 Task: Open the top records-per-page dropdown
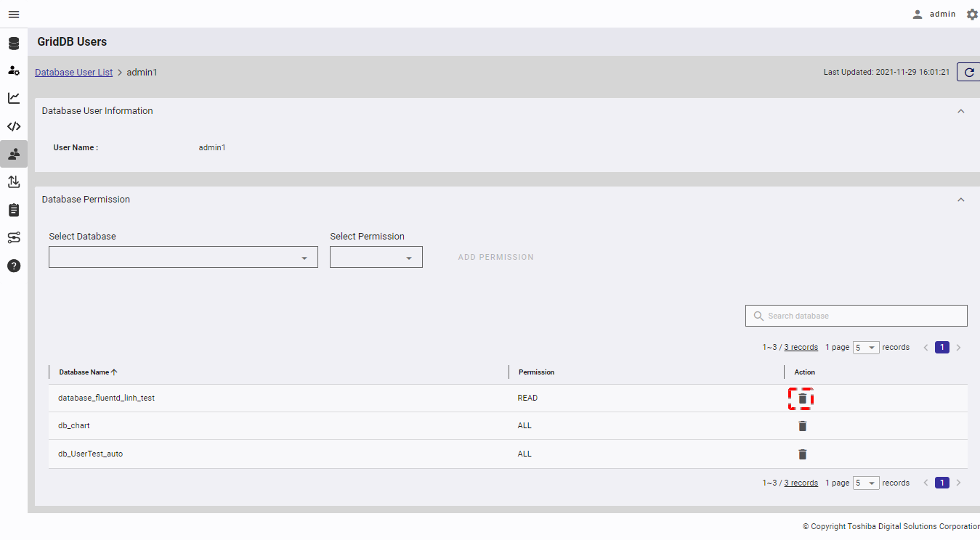(866, 348)
